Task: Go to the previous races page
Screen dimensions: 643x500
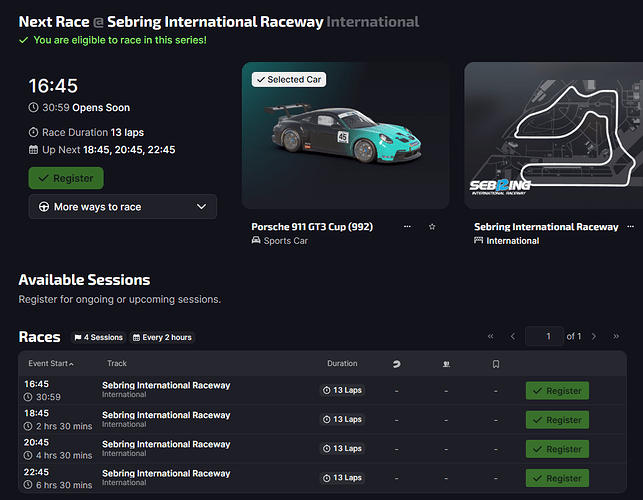Action: (x=513, y=337)
